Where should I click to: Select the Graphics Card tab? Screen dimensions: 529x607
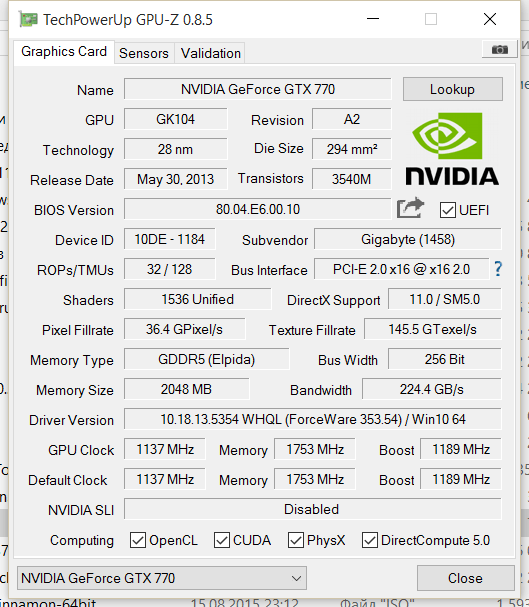[64, 51]
